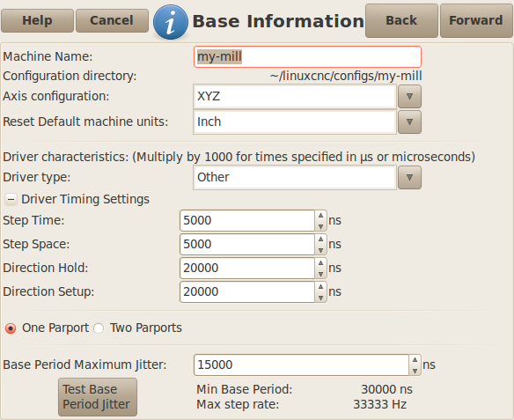This screenshot has height=420, width=514.
Task: Click the Machine Name text field
Action: click(x=307, y=57)
